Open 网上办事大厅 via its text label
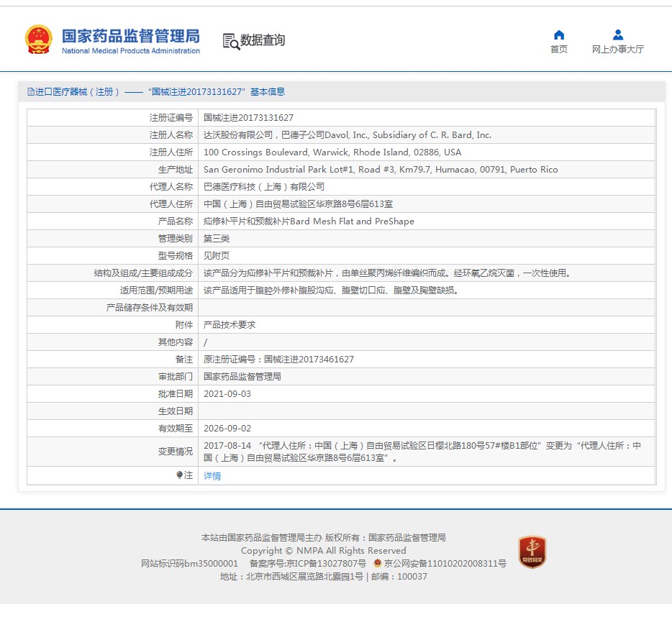Image resolution: width=672 pixels, height=617 pixels. click(617, 50)
